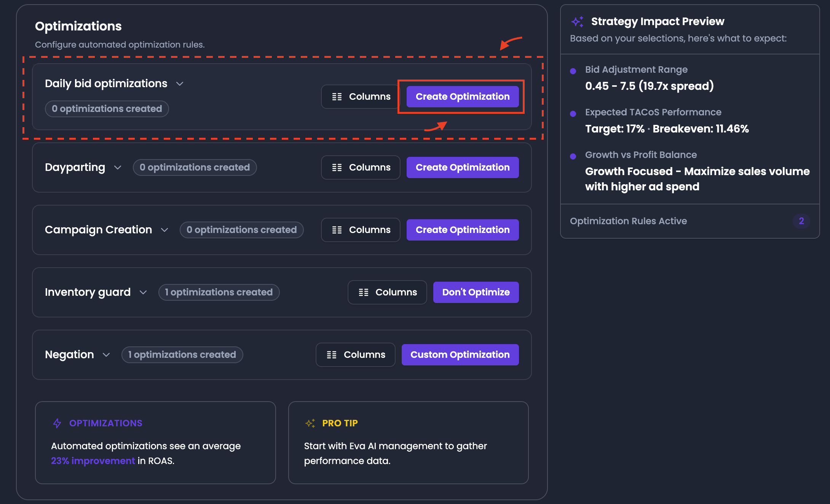Click Campaign Creation's 0 optimizations created badge
830x504 pixels.
point(242,230)
